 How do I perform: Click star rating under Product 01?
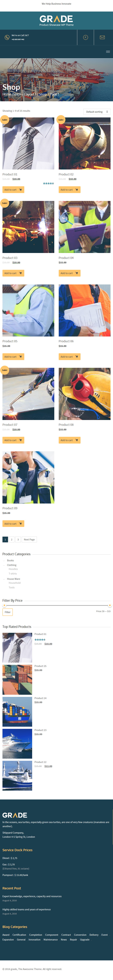pyautogui.click(x=49, y=183)
